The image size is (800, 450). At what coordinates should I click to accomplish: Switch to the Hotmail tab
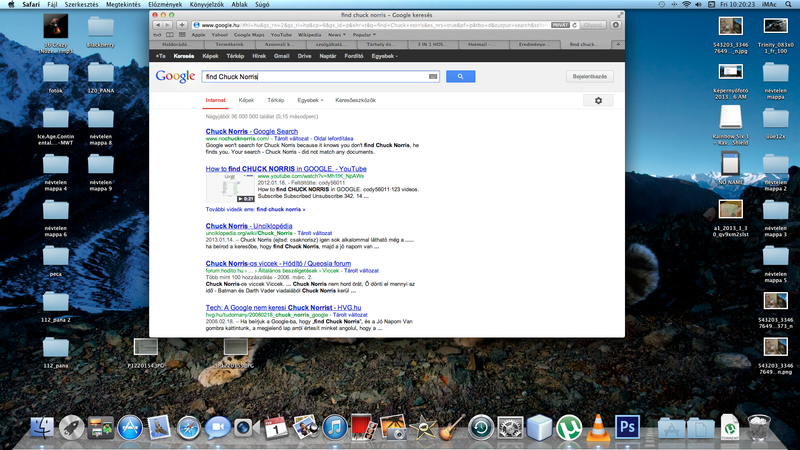(x=480, y=44)
